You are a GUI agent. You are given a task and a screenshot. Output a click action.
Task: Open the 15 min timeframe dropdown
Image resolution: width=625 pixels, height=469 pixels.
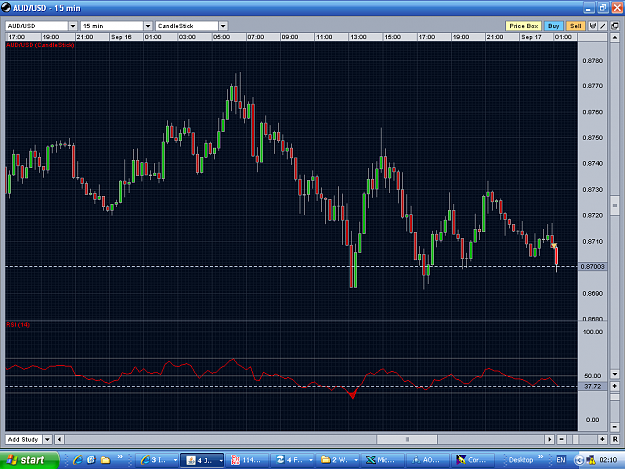tap(148, 26)
